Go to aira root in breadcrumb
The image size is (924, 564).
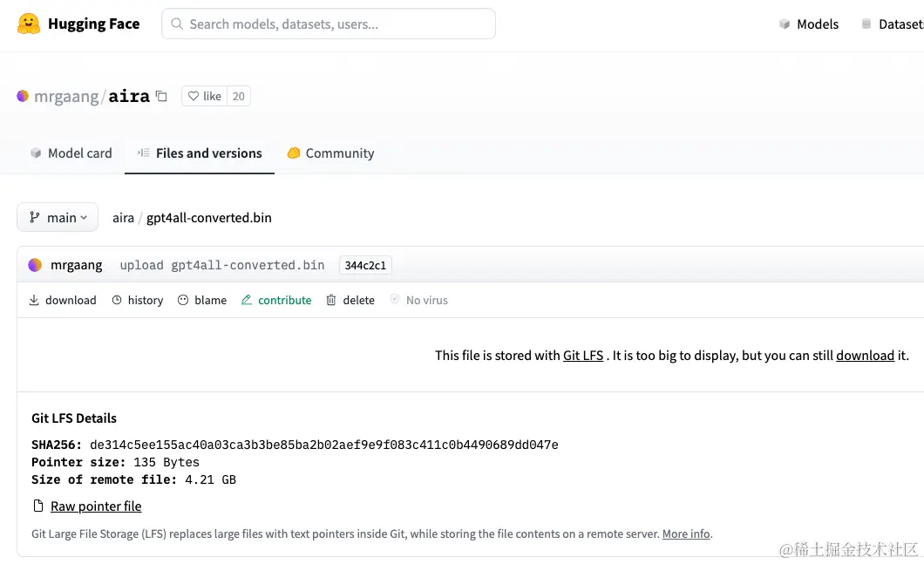123,218
